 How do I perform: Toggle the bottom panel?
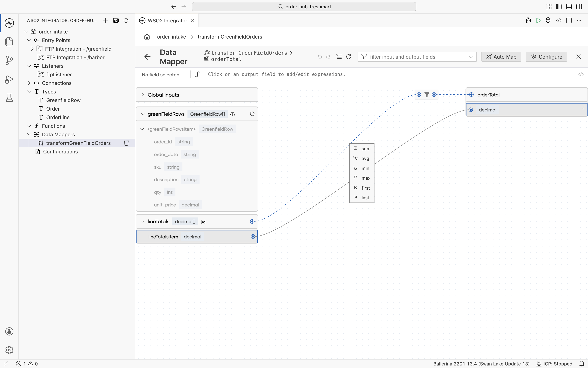pos(569,7)
